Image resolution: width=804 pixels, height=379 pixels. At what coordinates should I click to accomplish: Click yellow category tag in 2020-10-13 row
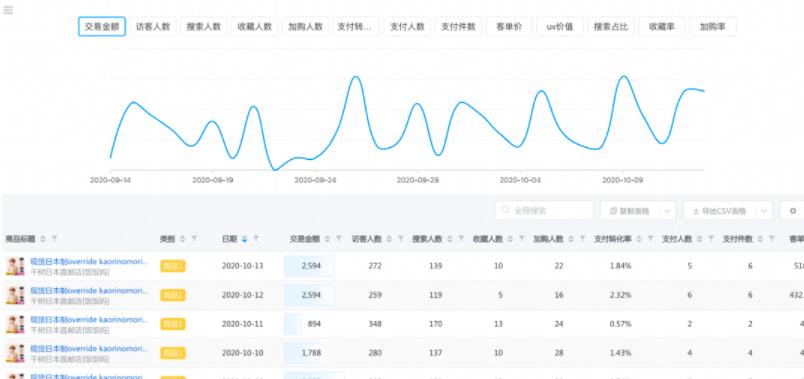[173, 266]
